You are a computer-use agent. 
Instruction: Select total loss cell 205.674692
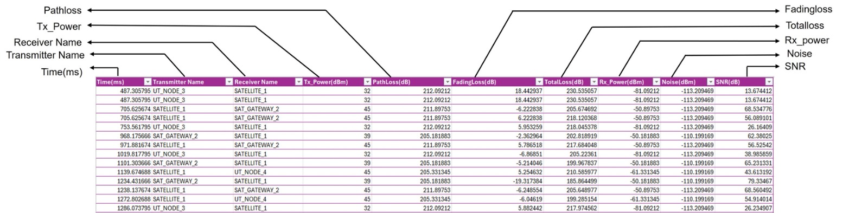pyautogui.click(x=582, y=109)
